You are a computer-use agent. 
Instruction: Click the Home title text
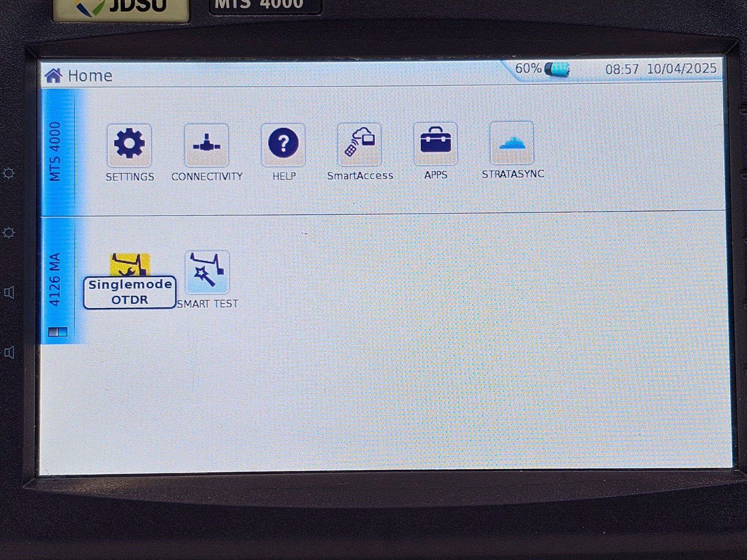[x=90, y=76]
